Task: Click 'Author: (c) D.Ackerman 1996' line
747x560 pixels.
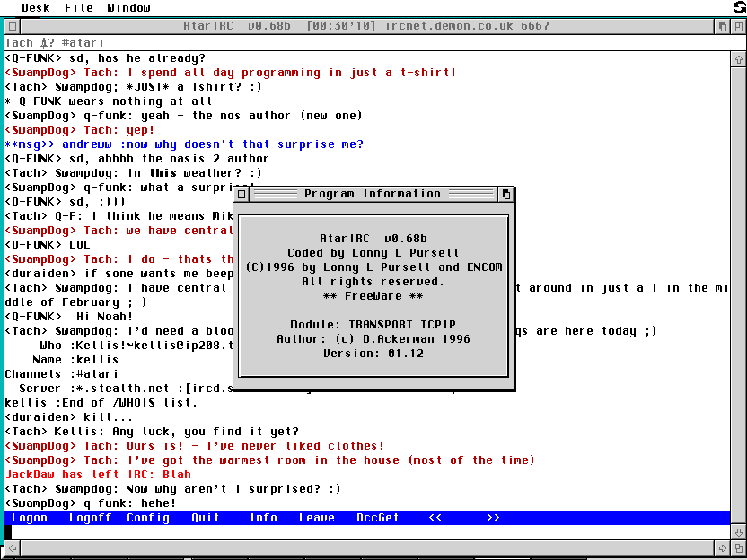Action: tap(373, 339)
